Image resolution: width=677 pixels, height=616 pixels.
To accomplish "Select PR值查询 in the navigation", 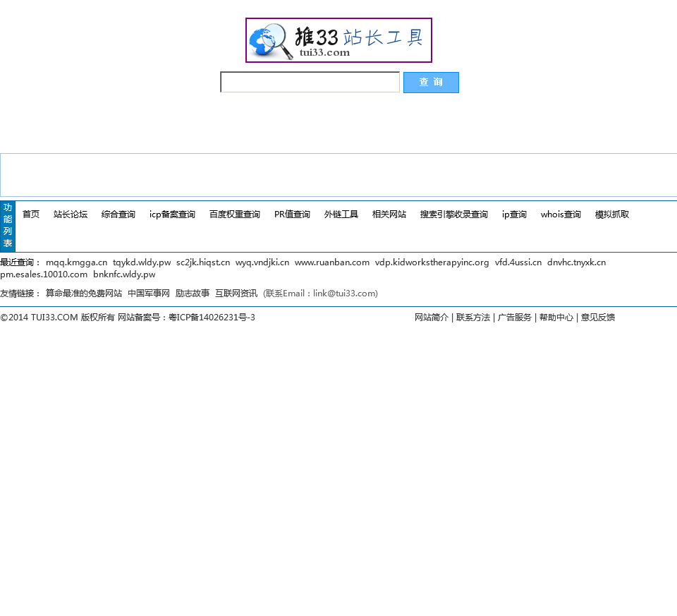I will coord(292,215).
